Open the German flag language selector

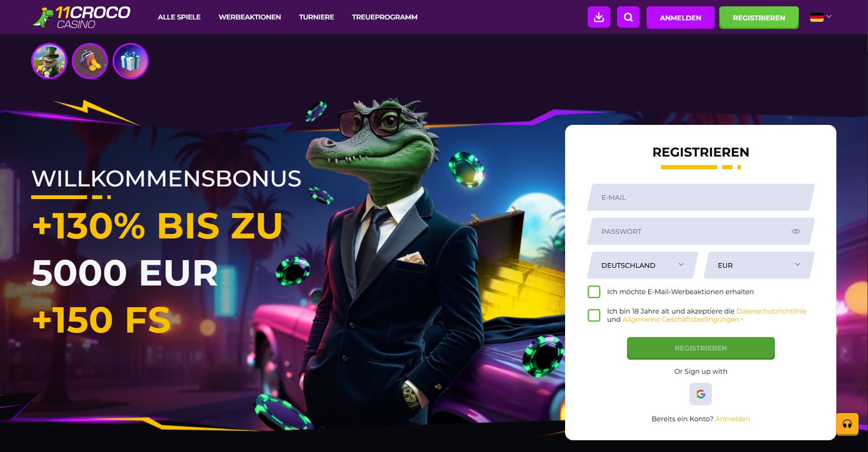821,17
